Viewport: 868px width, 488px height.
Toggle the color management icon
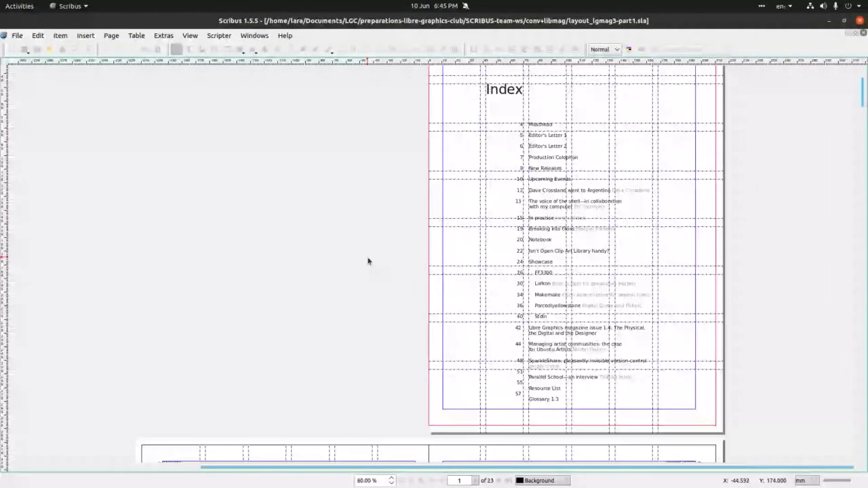[629, 49]
